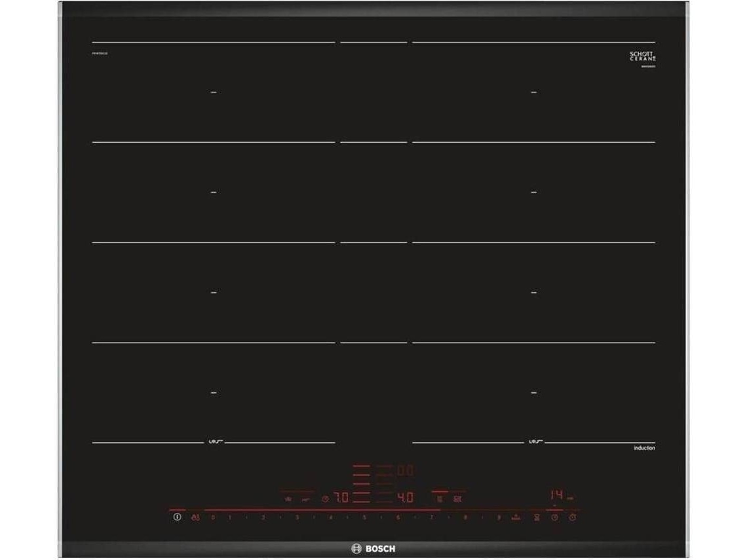Select the pot cooking-sensor icon
The width and height of the screenshot is (747, 560).
pyautogui.click(x=288, y=499)
